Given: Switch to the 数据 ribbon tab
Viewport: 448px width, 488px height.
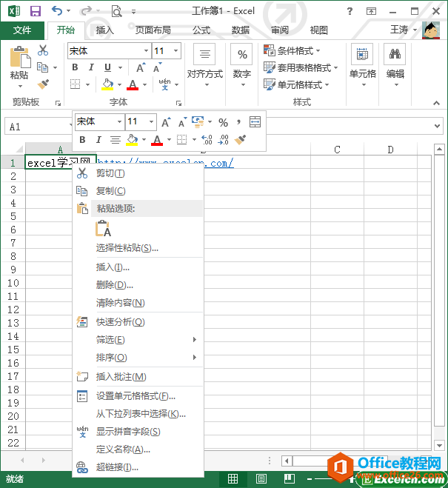Looking at the screenshot, I should [241, 30].
